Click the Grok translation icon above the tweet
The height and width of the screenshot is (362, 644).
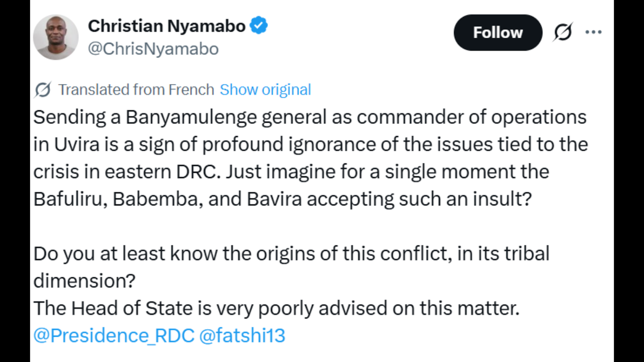pyautogui.click(x=43, y=89)
